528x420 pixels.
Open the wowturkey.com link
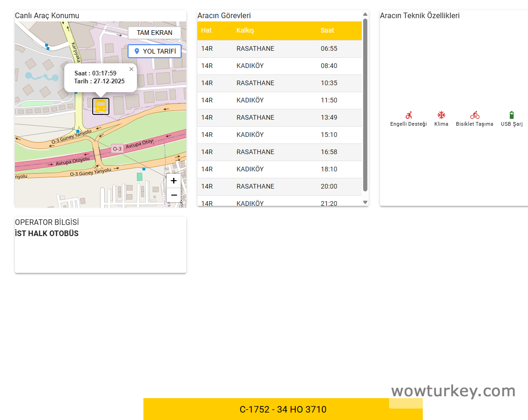454,391
